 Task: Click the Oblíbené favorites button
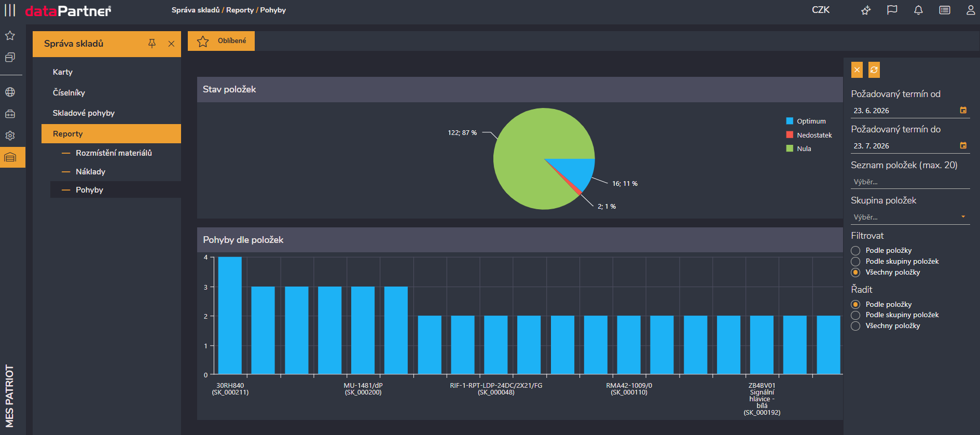(221, 41)
